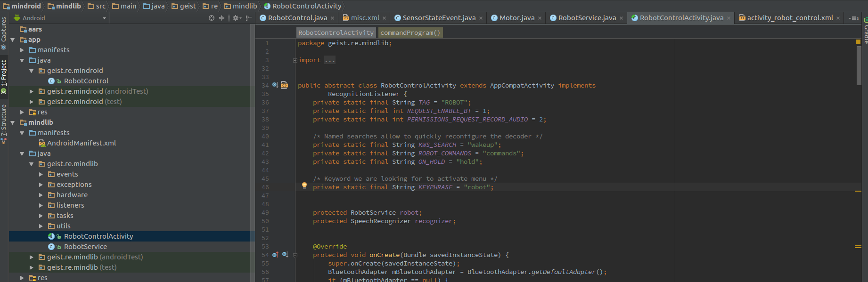Open the Project panel settings gear

(236, 18)
